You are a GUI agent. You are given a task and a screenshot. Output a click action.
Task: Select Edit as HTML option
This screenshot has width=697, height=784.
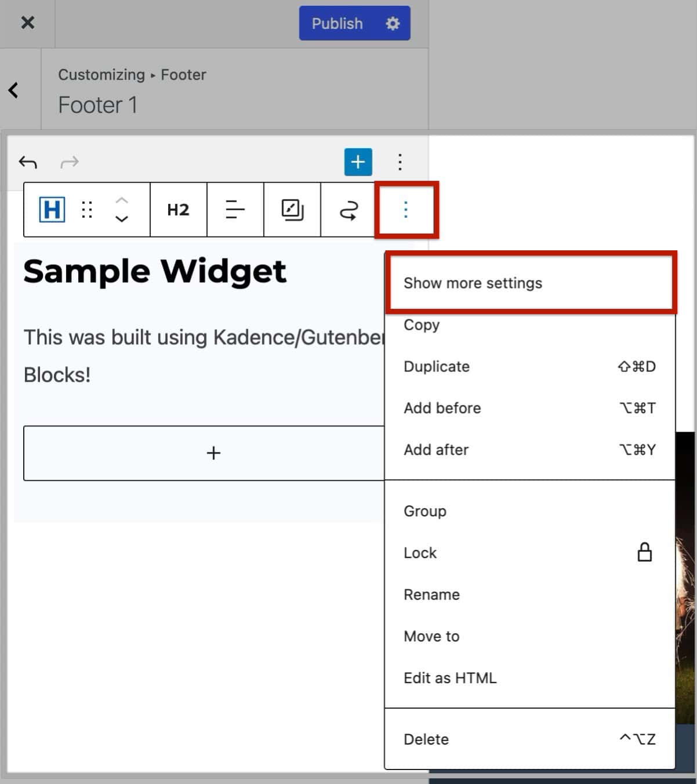pyautogui.click(x=450, y=678)
